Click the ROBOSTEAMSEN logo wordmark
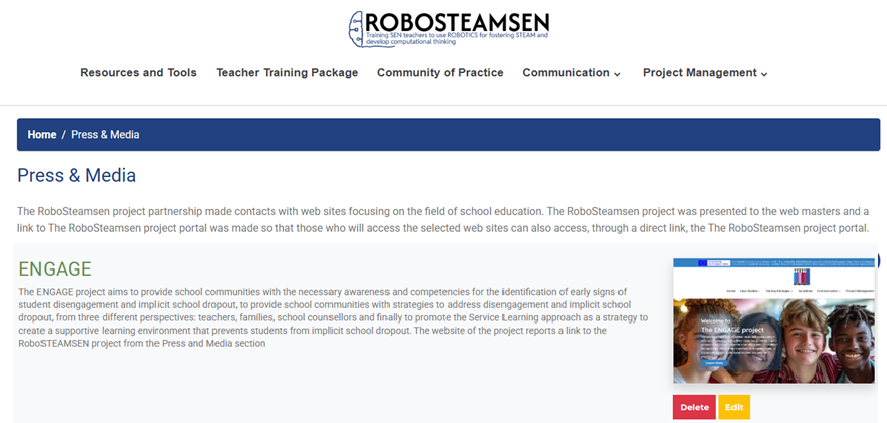 click(457, 22)
